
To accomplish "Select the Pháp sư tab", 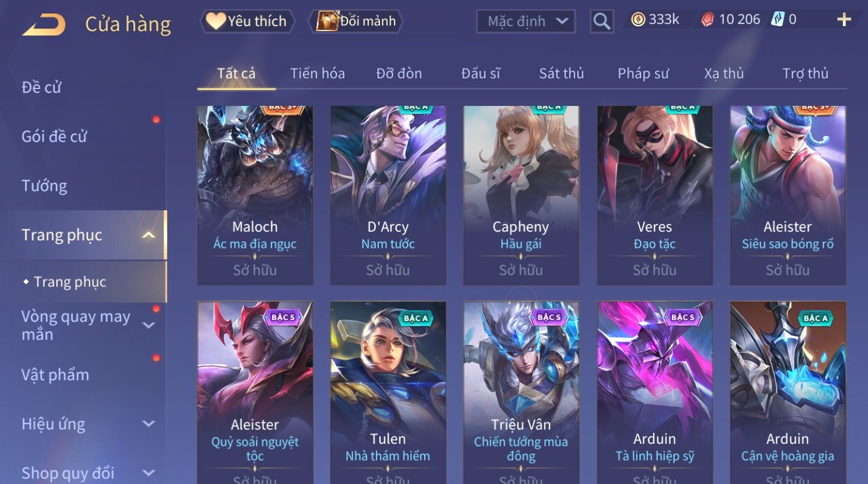I will pyautogui.click(x=643, y=74).
